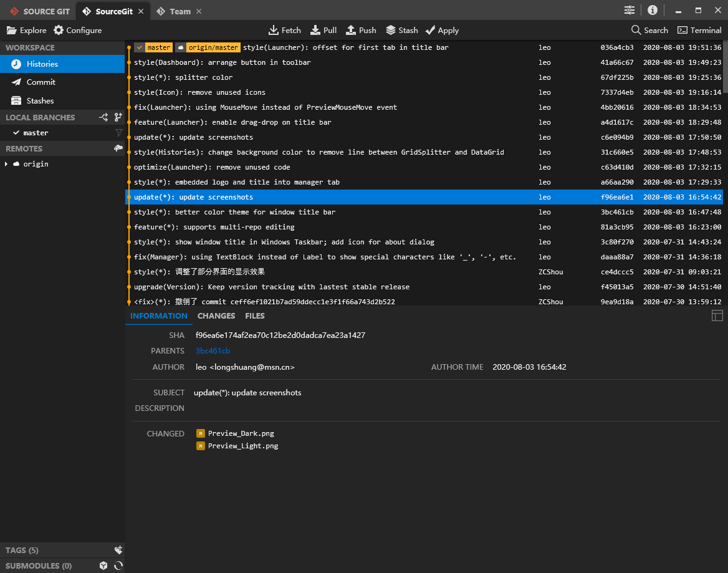Click the git flow icon beside Local Branches
728x573 pixels.
(x=103, y=117)
